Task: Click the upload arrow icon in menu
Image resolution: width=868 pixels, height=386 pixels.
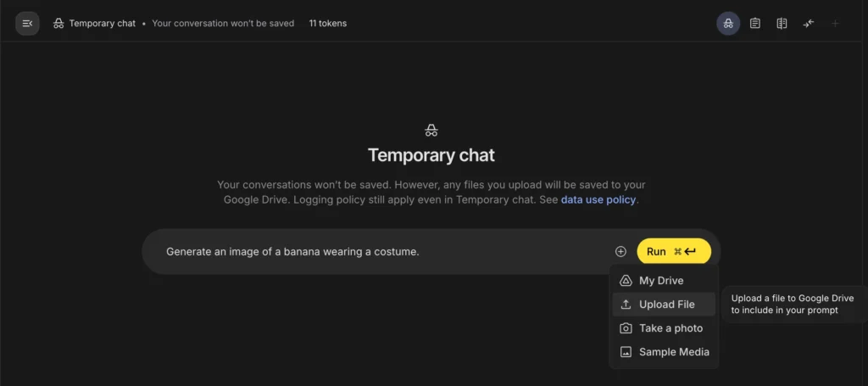Action: [626, 305]
